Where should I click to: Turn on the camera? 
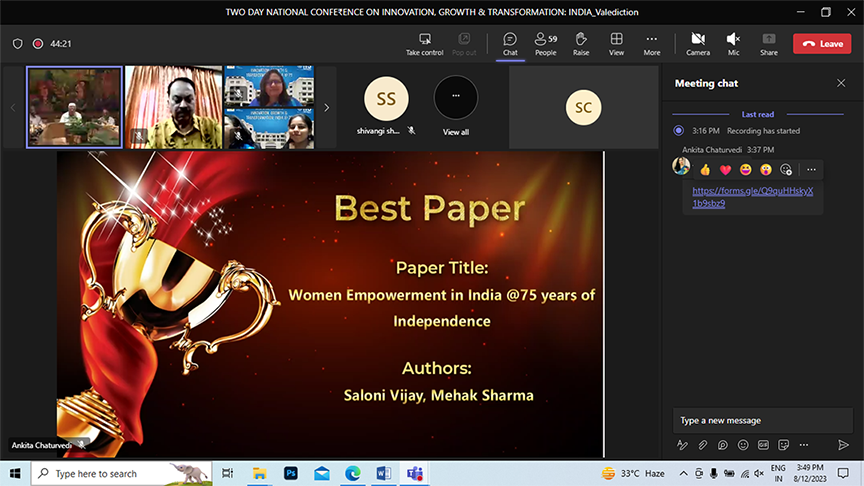(x=698, y=43)
